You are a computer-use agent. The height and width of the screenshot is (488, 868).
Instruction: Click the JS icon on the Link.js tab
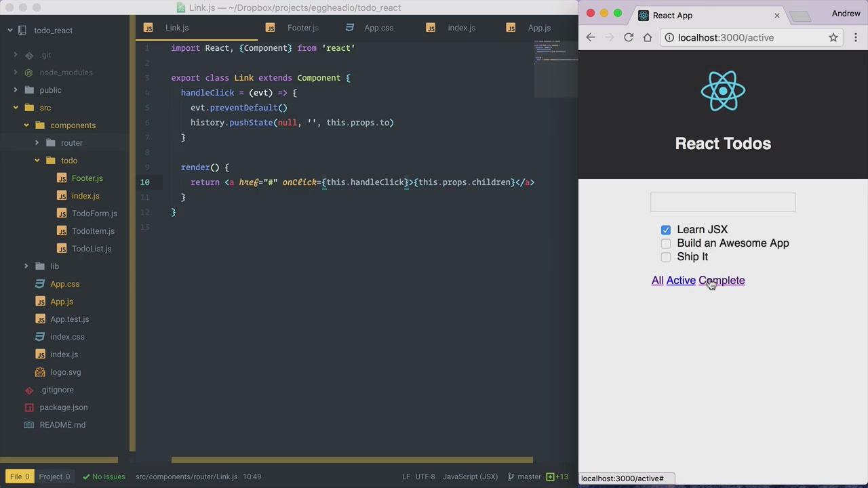[x=149, y=28]
